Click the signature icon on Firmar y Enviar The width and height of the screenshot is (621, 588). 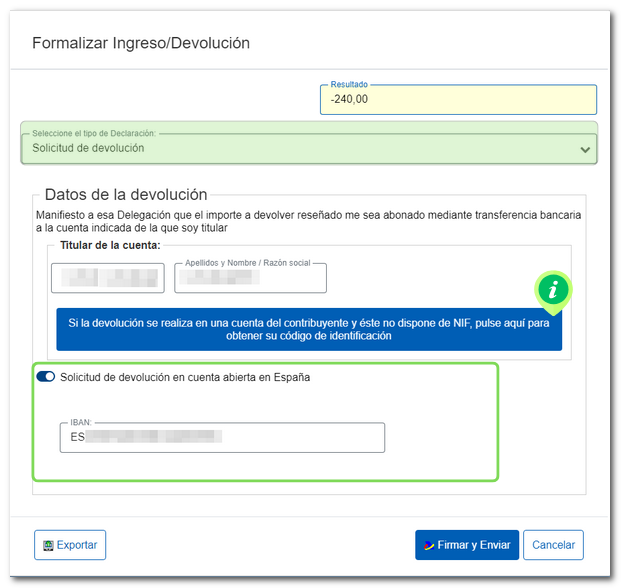(x=428, y=545)
